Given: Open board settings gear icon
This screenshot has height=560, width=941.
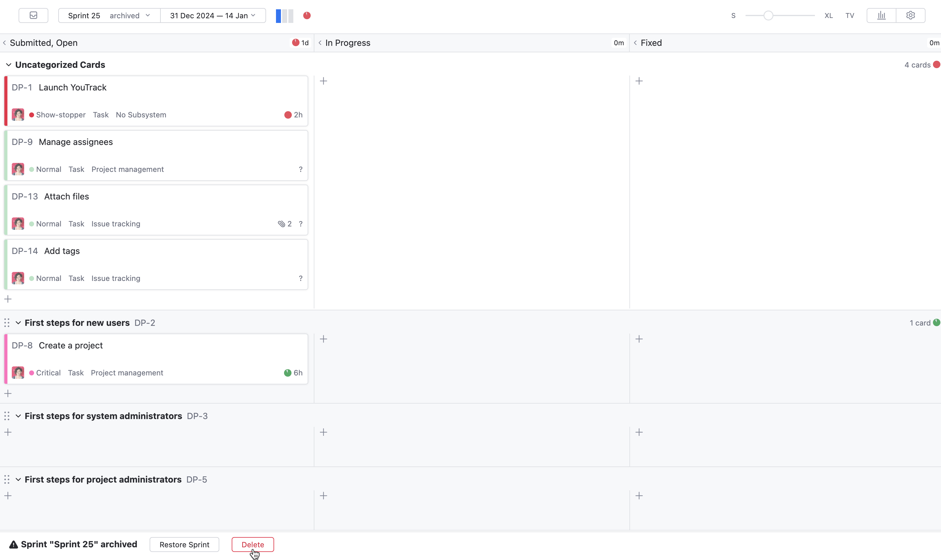Looking at the screenshot, I should tap(910, 15).
